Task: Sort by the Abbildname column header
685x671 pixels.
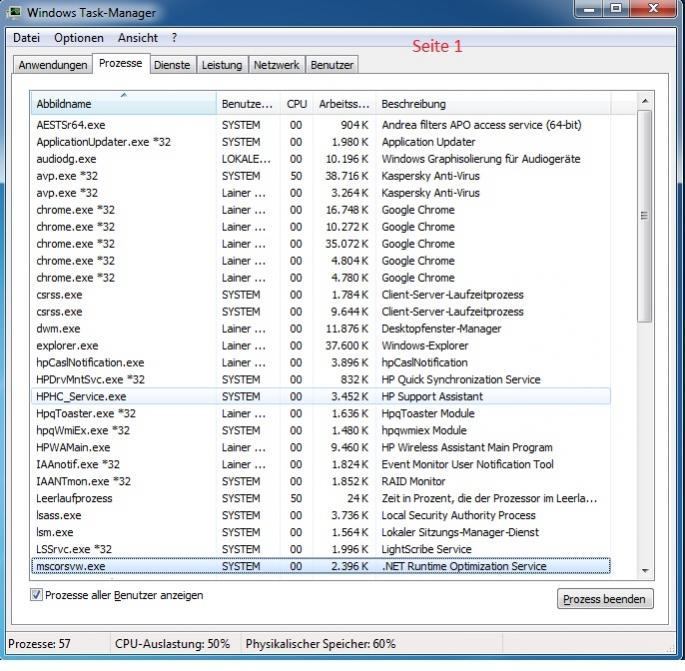Action: tap(124, 104)
